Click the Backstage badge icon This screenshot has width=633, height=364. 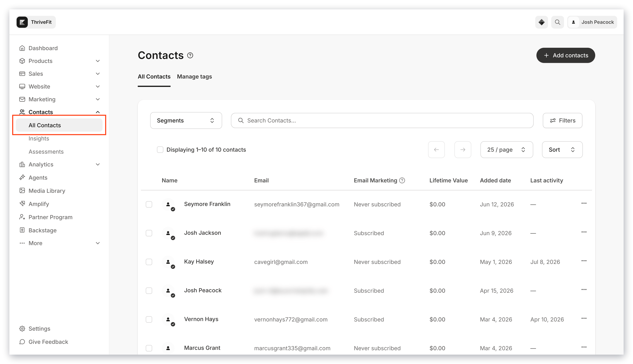[x=22, y=230]
